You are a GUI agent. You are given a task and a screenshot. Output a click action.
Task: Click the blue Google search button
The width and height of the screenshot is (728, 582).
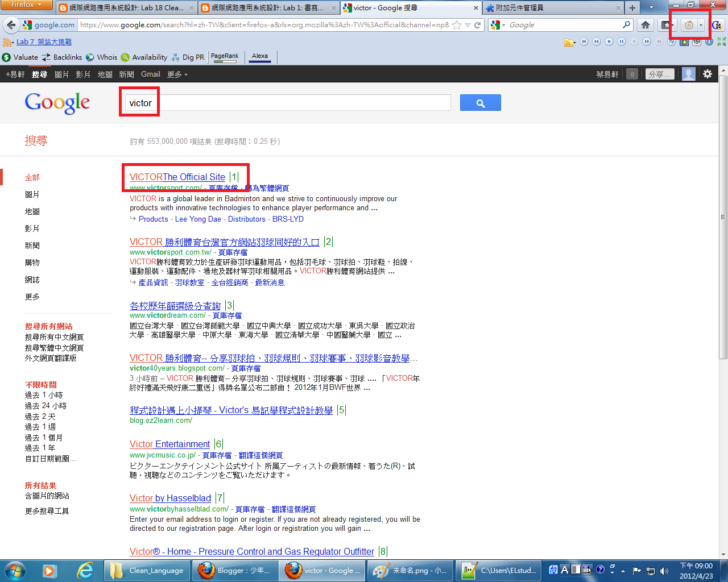(x=480, y=103)
